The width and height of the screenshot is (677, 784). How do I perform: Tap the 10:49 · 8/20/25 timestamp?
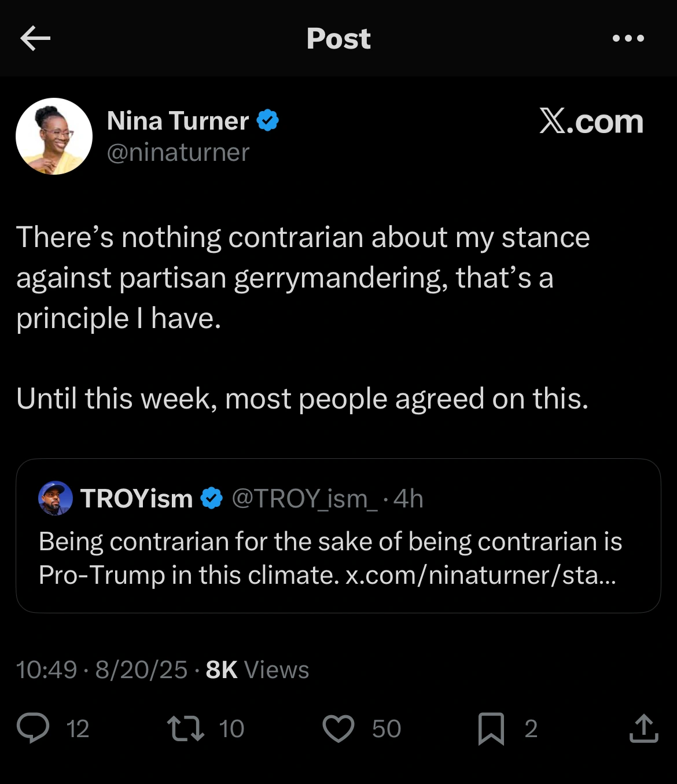click(x=102, y=670)
